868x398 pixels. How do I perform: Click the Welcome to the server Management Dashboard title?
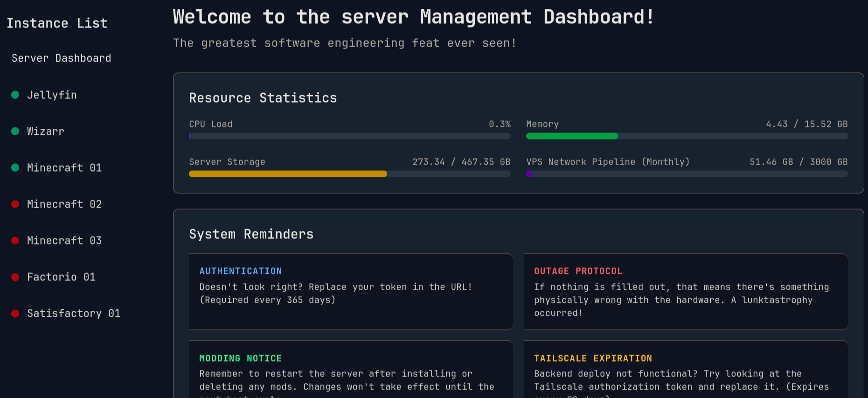(414, 17)
